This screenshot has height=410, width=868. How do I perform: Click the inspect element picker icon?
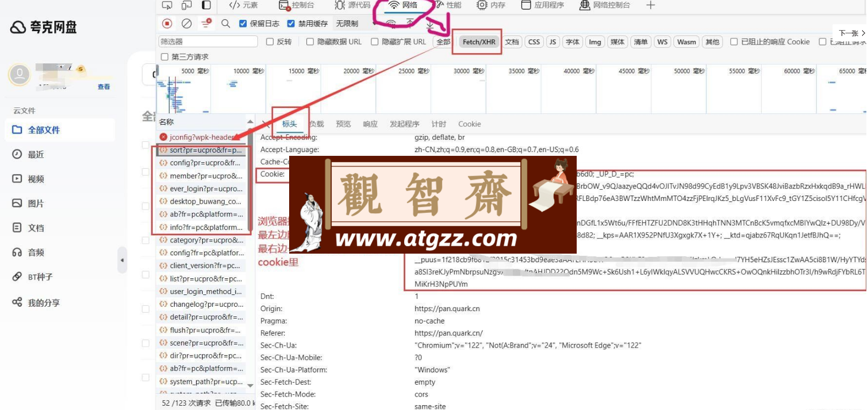tap(167, 5)
